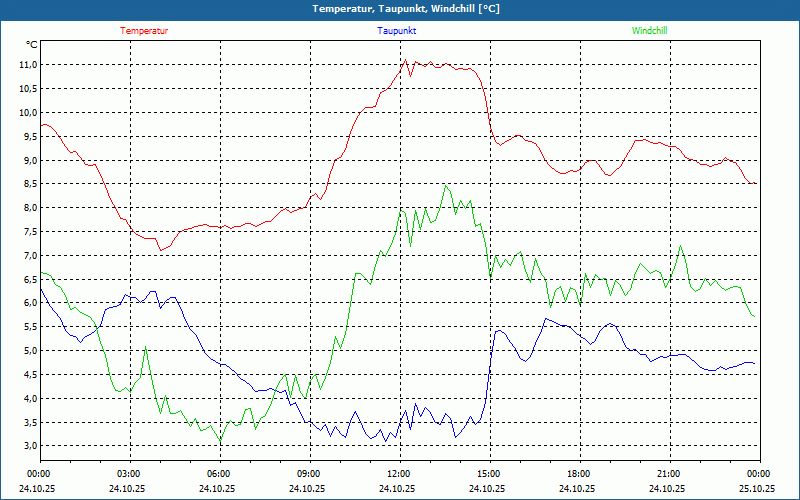Select the 11,0 y-axis value label
Image resolution: width=800 pixels, height=500 pixels.
(27, 64)
